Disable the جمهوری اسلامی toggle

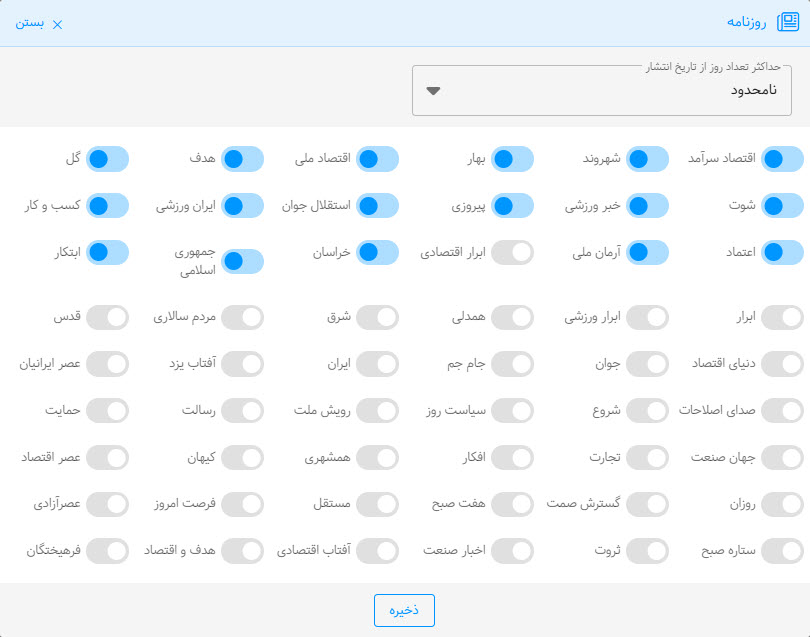tap(243, 261)
